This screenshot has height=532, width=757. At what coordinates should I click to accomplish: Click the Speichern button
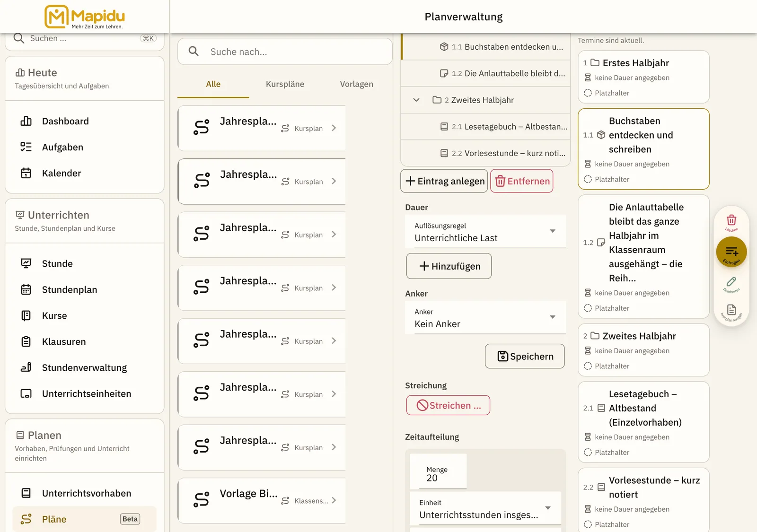pos(525,356)
